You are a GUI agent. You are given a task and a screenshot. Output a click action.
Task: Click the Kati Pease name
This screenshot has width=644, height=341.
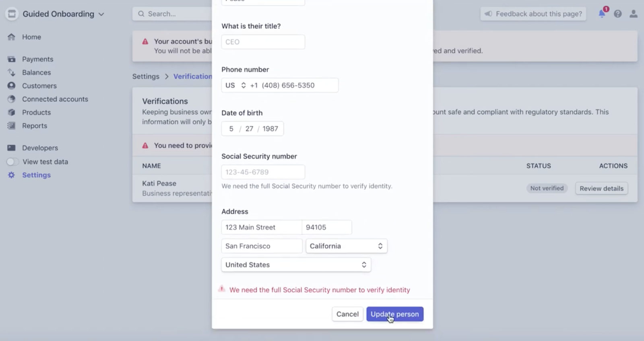[159, 183]
